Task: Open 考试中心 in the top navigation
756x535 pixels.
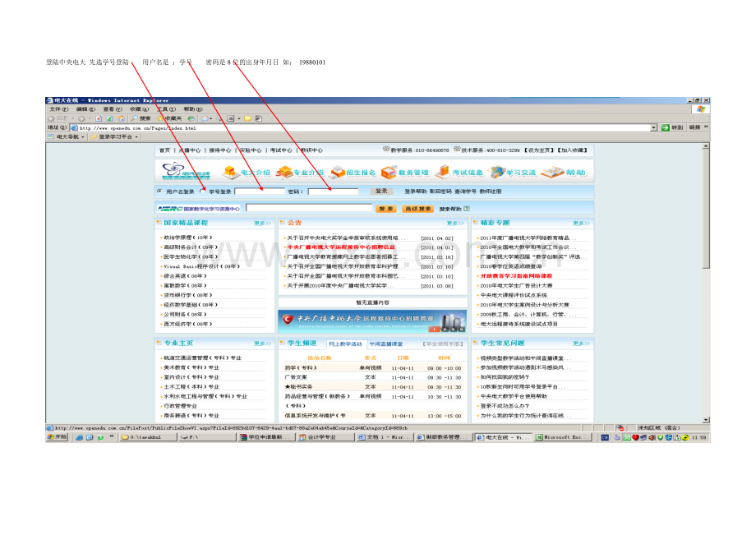Action: [x=281, y=150]
